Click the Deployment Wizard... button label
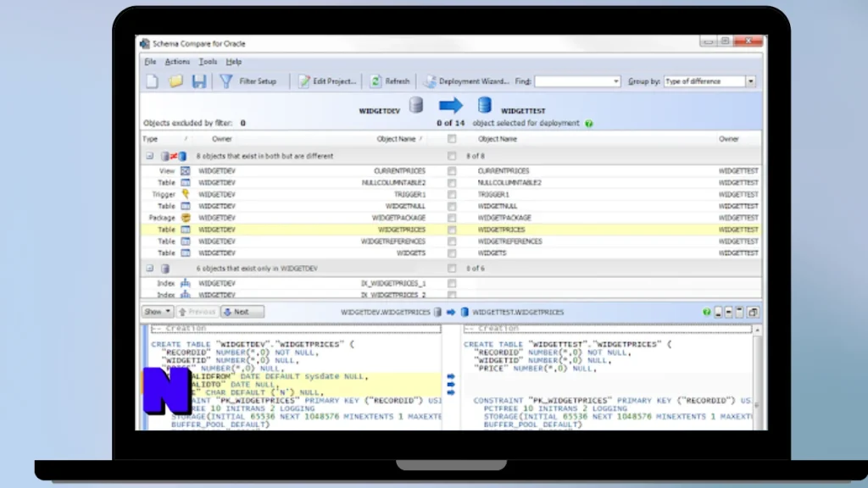 coord(474,81)
